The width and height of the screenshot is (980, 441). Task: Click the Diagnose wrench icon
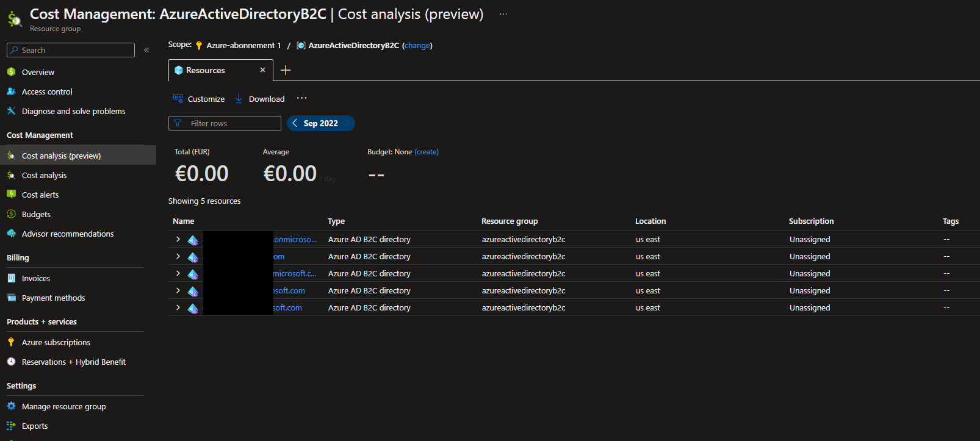[11, 111]
